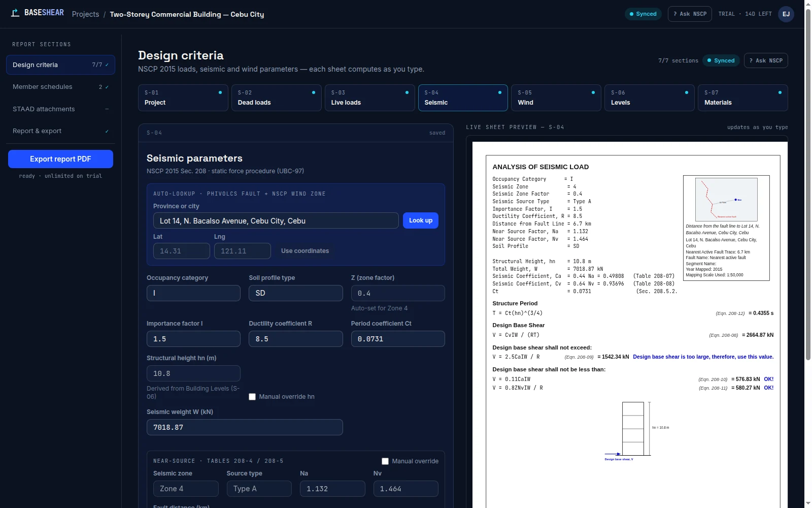Click the Projects breadcrumb link
Viewport: 812px width, 508px height.
pyautogui.click(x=85, y=14)
